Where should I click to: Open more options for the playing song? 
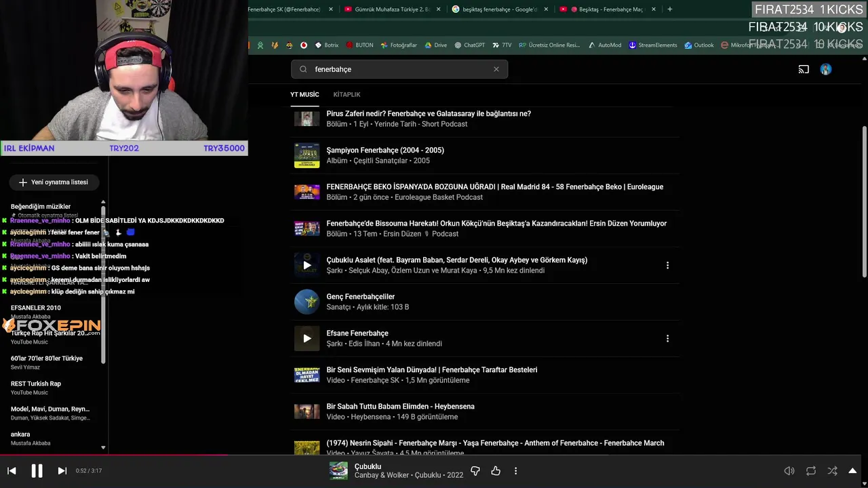(x=515, y=471)
